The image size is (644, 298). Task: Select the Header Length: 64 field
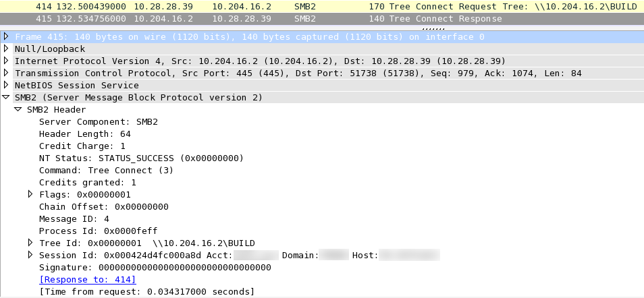(85, 133)
